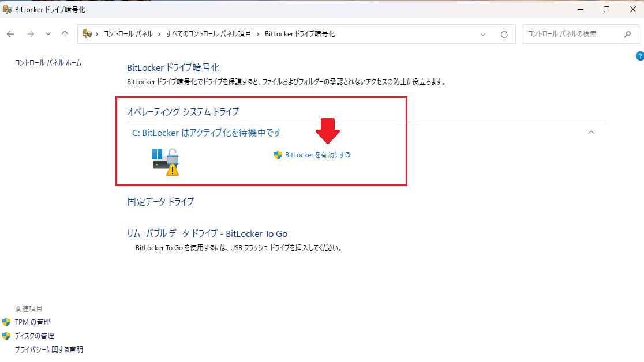Expand the address bar history dropdown
Viewport: 644px width, 362px height.
click(483, 35)
